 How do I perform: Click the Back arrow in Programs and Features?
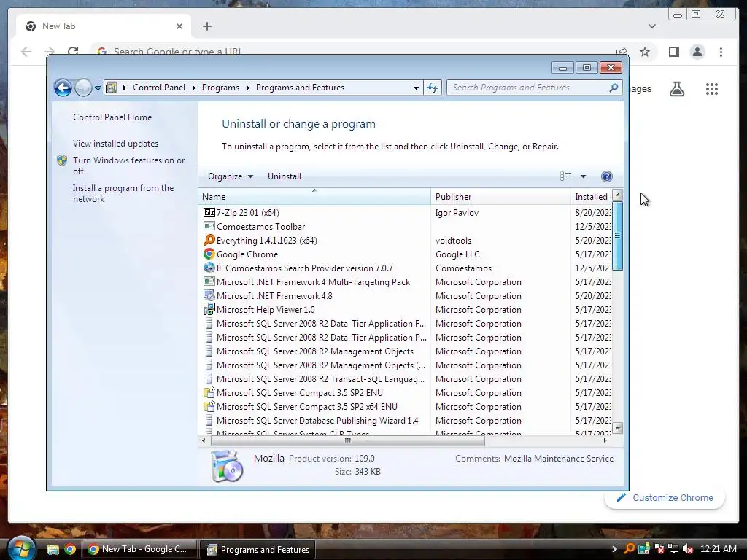[x=63, y=87]
